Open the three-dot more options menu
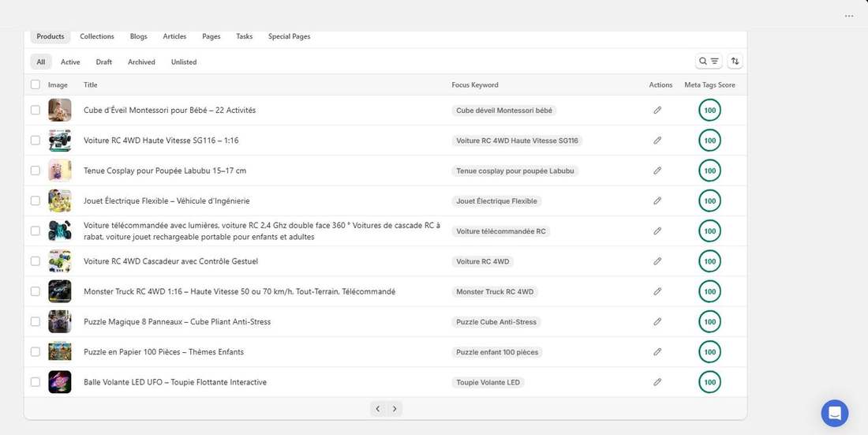868x435 pixels. (x=848, y=16)
